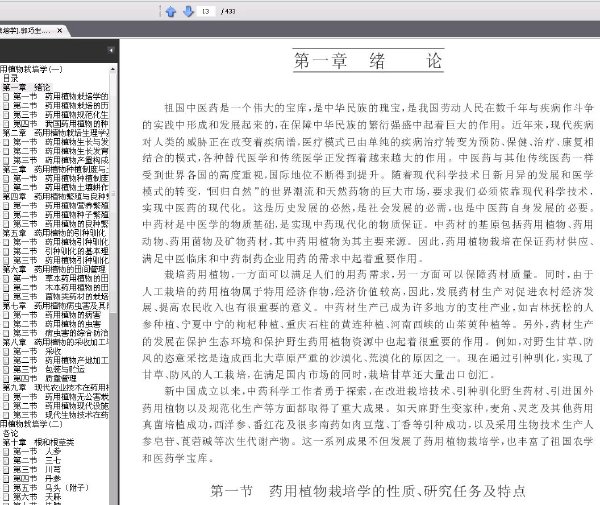The width and height of the screenshot is (600, 505).
Task: Click page icon beside 第二节 引种驯化的基本理
Action: point(6,251)
